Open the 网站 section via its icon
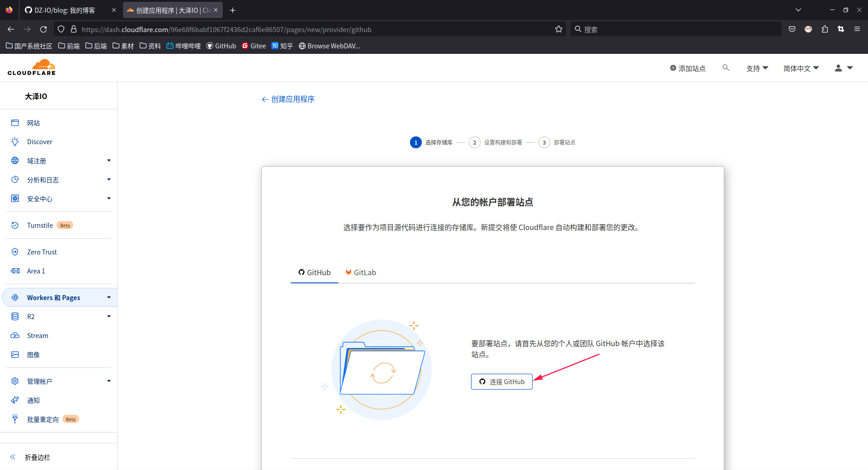This screenshot has width=868, height=470. 15,122
